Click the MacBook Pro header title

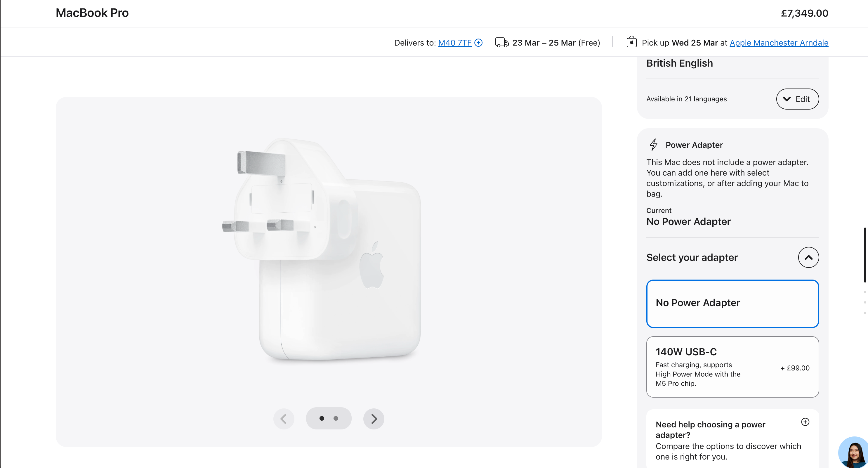click(92, 13)
